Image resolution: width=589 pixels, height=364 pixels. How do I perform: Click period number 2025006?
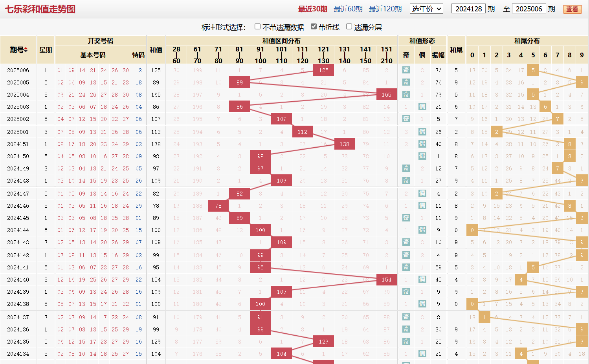pos(18,70)
